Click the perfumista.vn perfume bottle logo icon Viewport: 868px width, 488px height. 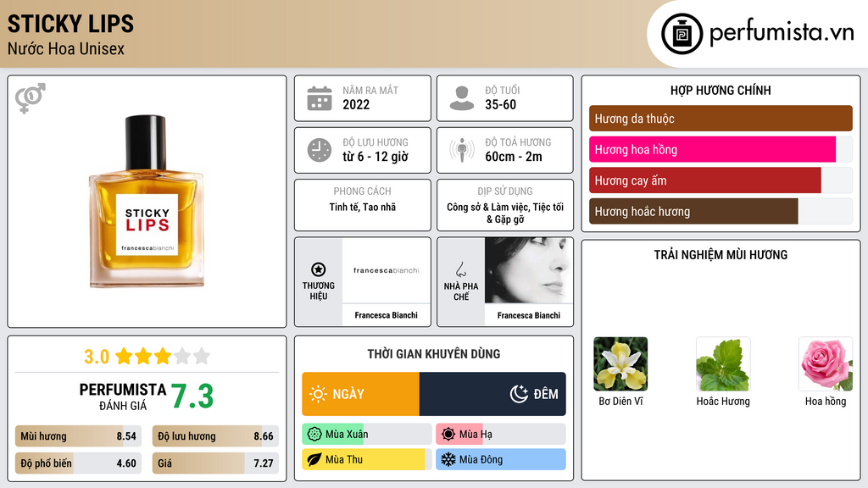[x=682, y=34]
